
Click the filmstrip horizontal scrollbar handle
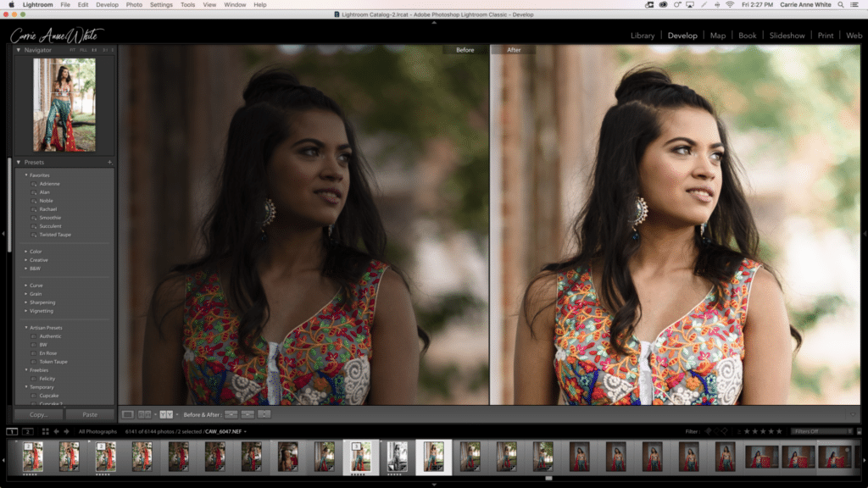point(548,478)
